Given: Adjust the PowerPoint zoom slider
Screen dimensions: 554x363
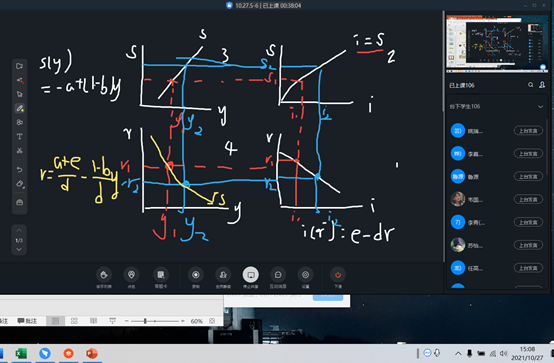Looking at the screenshot, I should [145, 321].
